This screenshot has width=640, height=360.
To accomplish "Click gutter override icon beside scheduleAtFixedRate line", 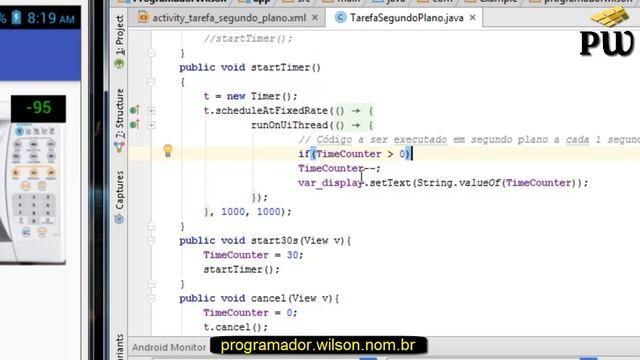I will 135,110.
